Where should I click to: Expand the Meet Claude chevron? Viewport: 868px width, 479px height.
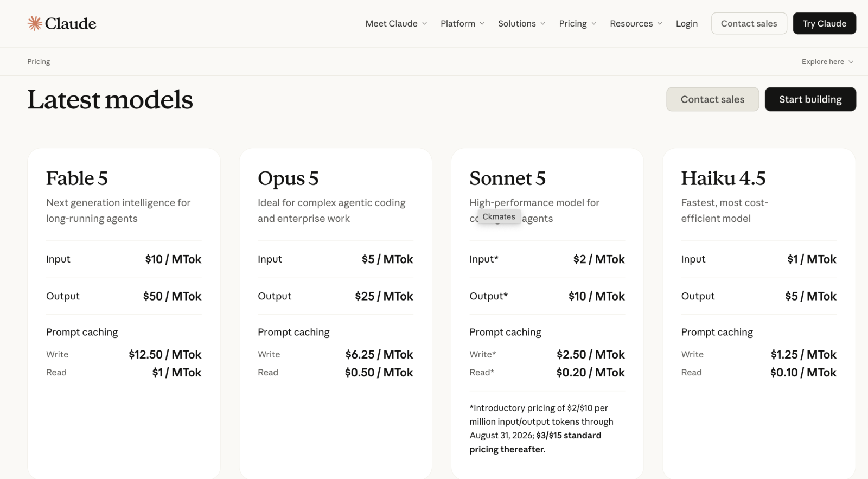coord(425,23)
